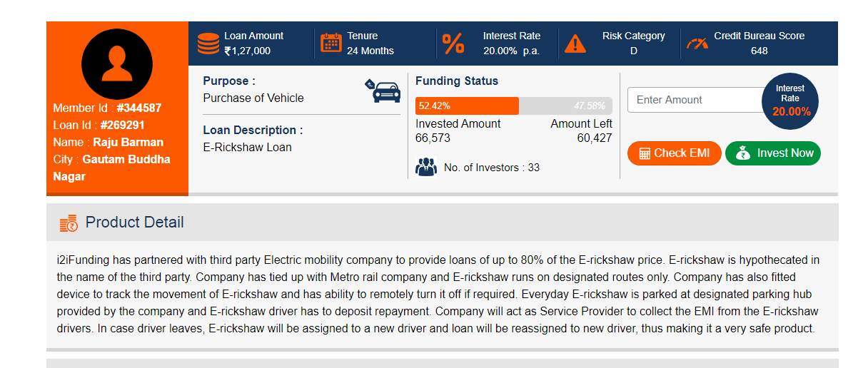Click the Invest Now button
This screenshot has height=368, width=868.
coord(773,153)
